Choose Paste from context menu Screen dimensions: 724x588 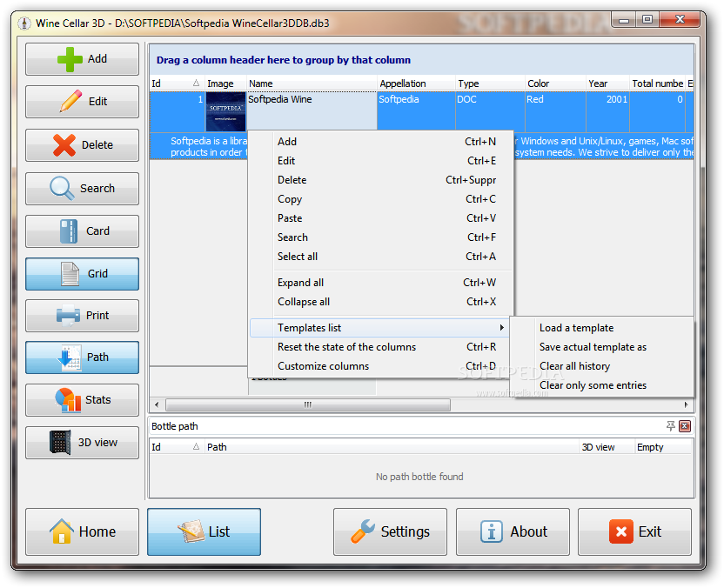pos(380,218)
